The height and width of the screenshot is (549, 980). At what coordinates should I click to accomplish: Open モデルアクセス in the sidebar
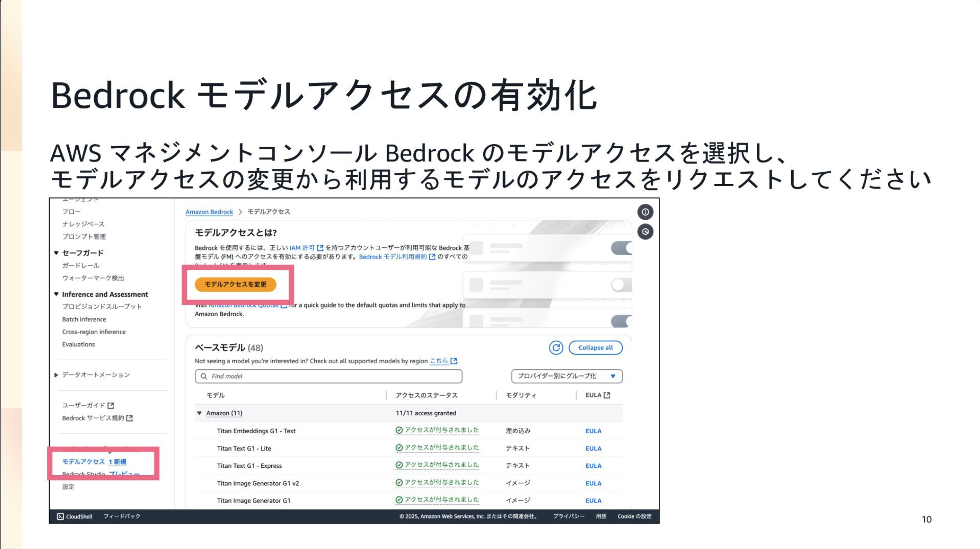pyautogui.click(x=83, y=461)
